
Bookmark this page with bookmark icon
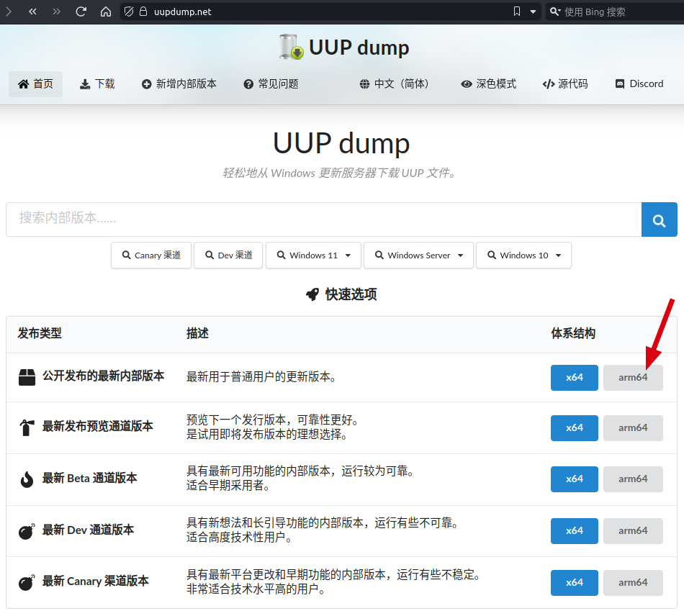(517, 12)
